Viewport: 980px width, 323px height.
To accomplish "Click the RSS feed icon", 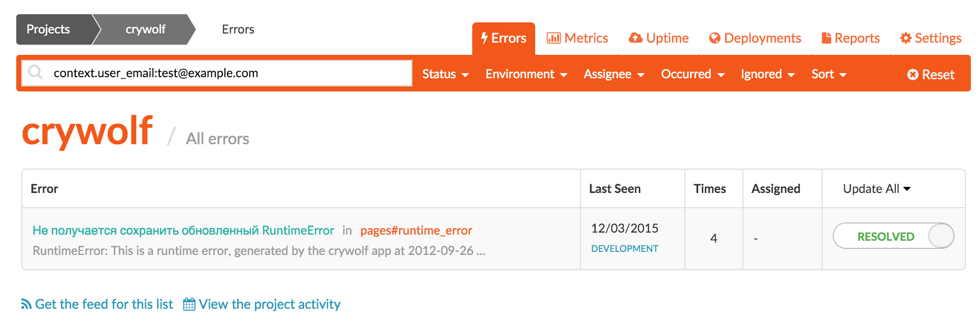I will pyautogui.click(x=26, y=304).
